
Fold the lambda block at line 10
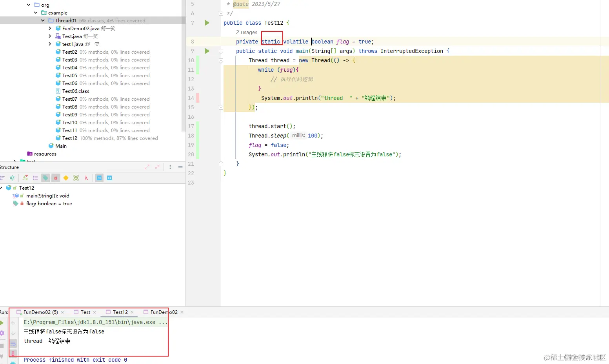pos(221,60)
